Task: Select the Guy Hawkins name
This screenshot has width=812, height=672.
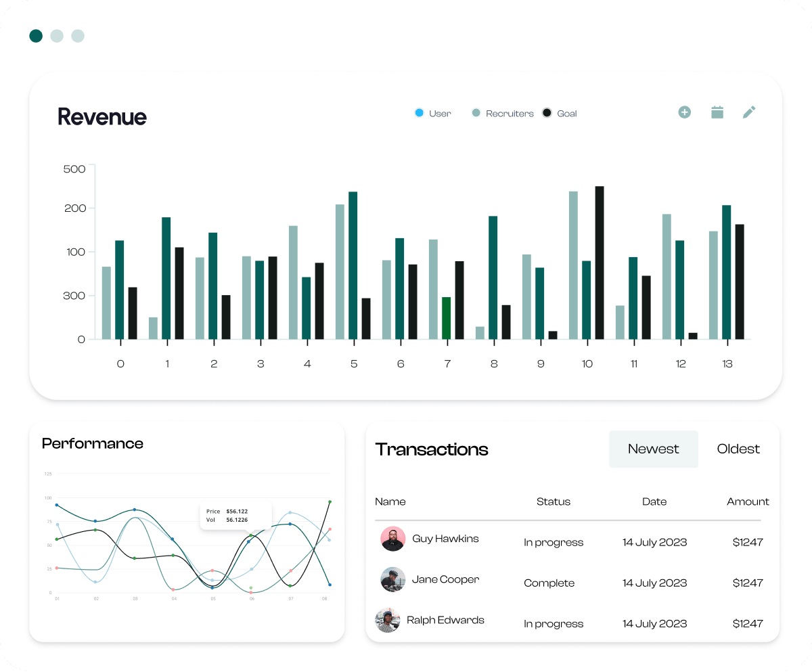Action: pos(445,539)
